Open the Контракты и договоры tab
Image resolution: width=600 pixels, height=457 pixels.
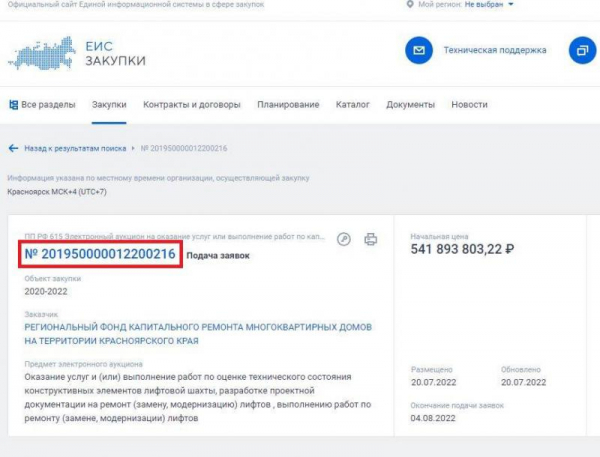pyautogui.click(x=192, y=105)
